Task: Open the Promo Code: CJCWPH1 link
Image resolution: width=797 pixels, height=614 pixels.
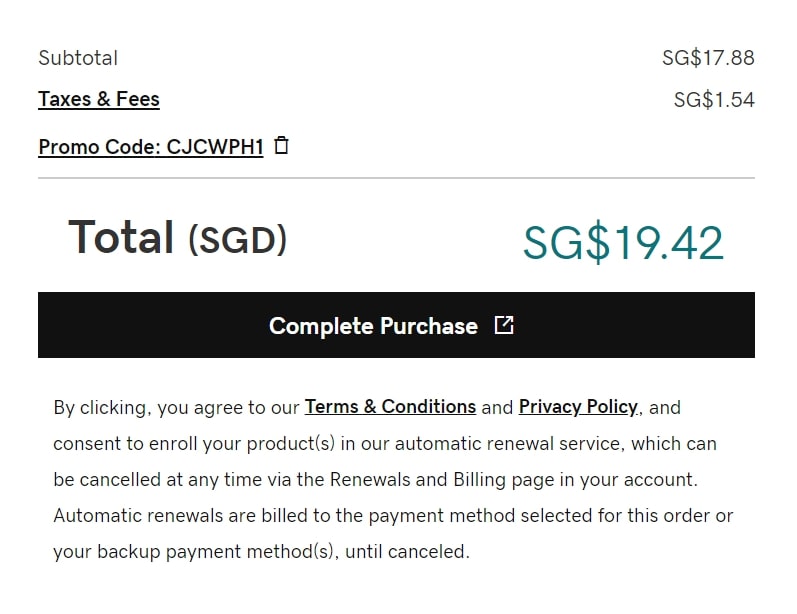Action: pos(151,147)
